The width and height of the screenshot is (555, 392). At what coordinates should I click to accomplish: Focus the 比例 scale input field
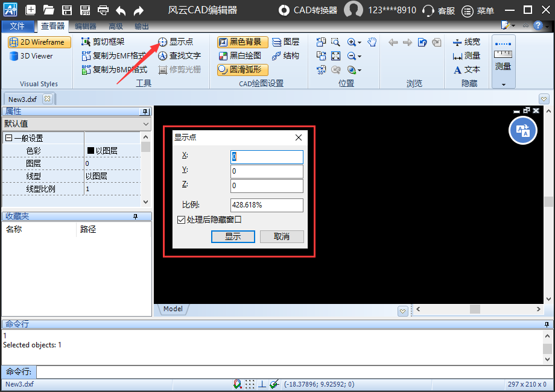click(x=267, y=205)
